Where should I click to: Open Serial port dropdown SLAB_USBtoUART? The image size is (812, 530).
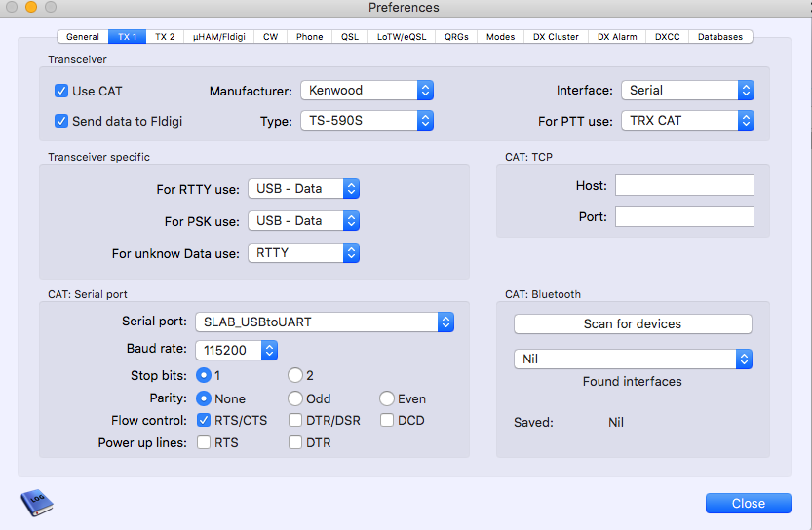pyautogui.click(x=325, y=322)
